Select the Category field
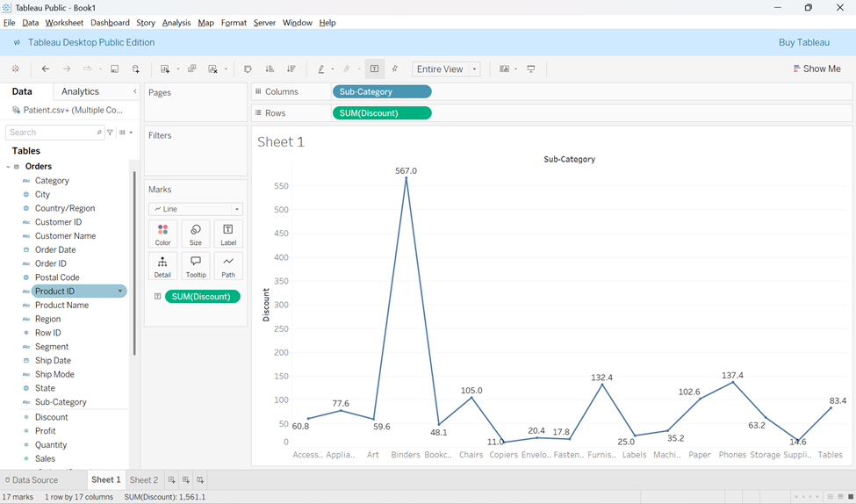 tap(52, 180)
